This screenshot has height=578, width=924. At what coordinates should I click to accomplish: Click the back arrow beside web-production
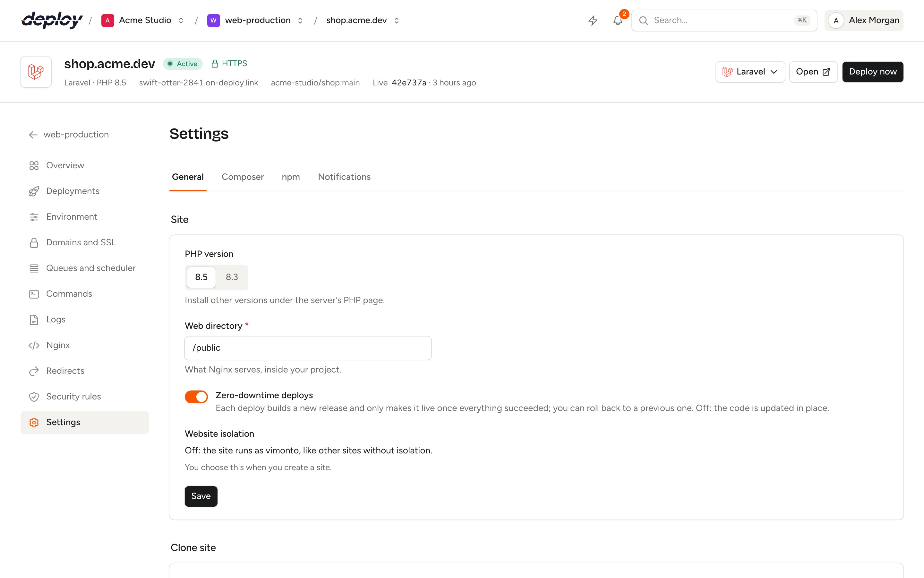33,135
